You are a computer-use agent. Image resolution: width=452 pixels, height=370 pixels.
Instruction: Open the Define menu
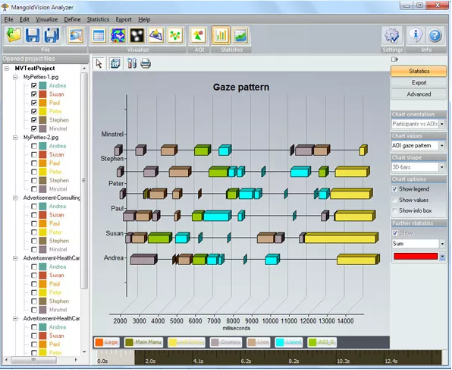(72, 19)
